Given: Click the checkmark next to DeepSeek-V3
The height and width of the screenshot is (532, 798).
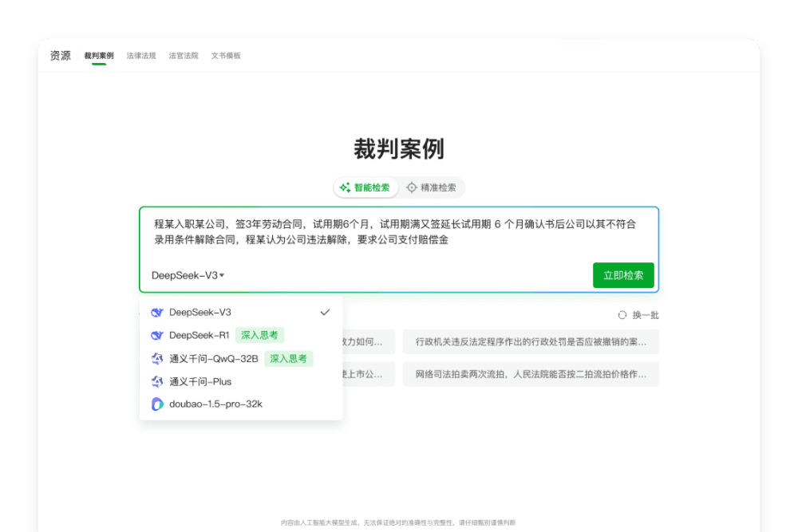Looking at the screenshot, I should 325,312.
